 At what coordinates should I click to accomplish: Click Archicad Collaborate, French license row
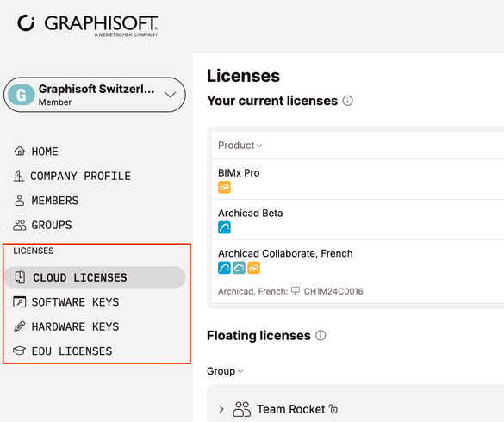pyautogui.click(x=358, y=271)
